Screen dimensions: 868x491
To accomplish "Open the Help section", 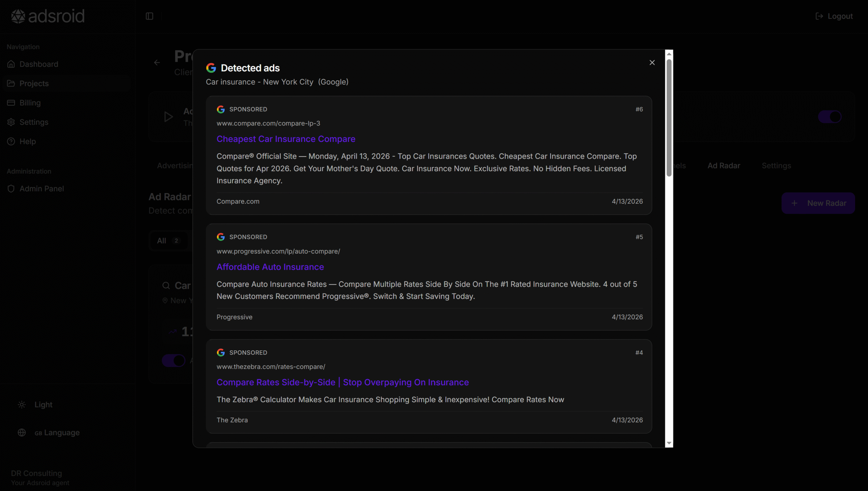I will click(x=27, y=141).
